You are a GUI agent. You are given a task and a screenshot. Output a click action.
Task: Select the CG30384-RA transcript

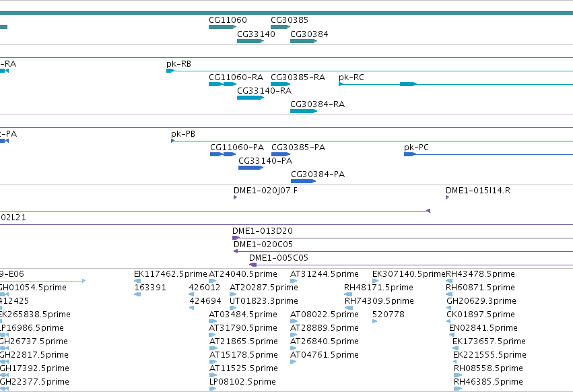click(x=303, y=111)
